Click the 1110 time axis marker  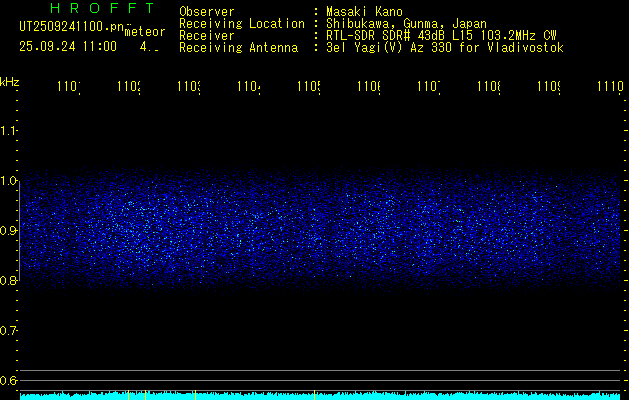[x=608, y=88]
